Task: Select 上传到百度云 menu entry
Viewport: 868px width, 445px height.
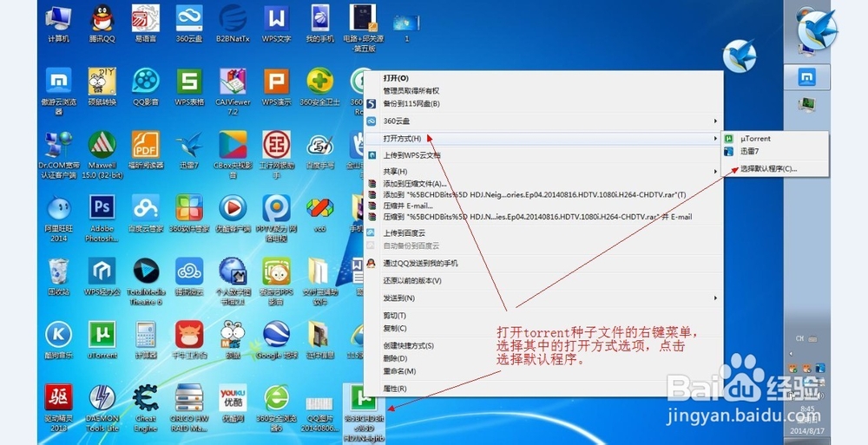Action: (543, 233)
